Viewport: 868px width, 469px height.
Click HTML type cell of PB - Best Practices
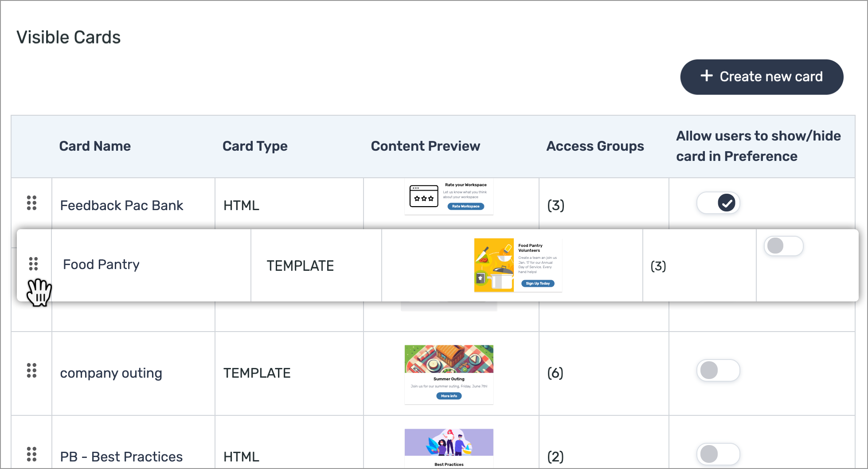pos(241,457)
